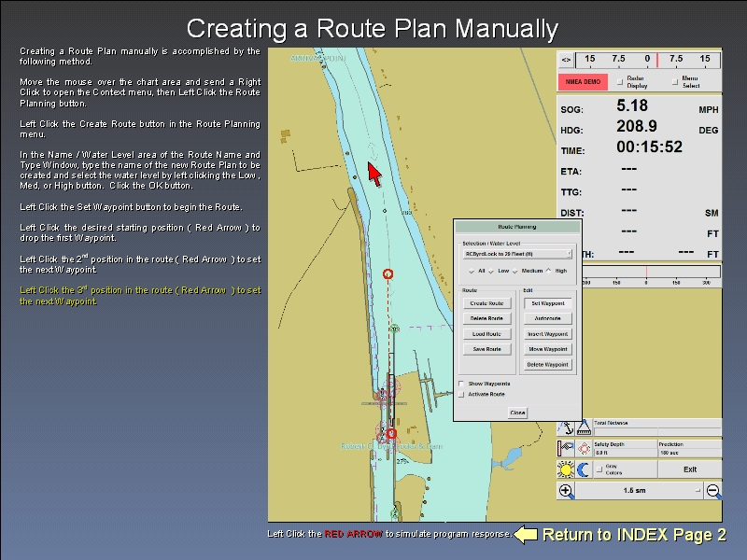The height and width of the screenshot is (560, 747).
Task: Click the NMEA DEMO red indicator
Action: 583,82
